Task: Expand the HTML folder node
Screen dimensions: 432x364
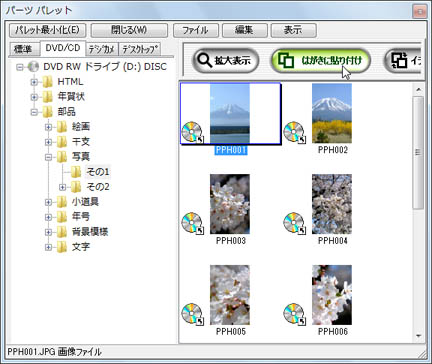Action: [x=34, y=82]
